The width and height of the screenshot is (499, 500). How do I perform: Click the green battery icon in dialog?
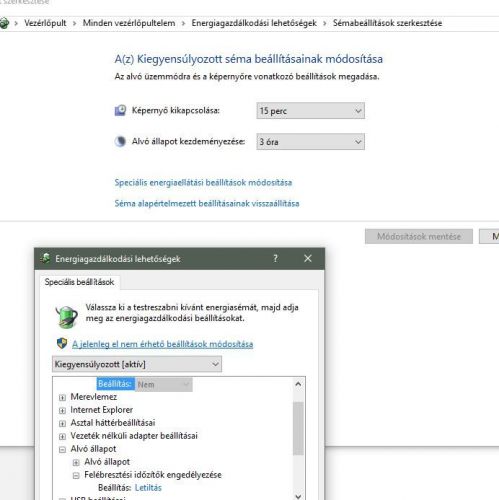67,316
